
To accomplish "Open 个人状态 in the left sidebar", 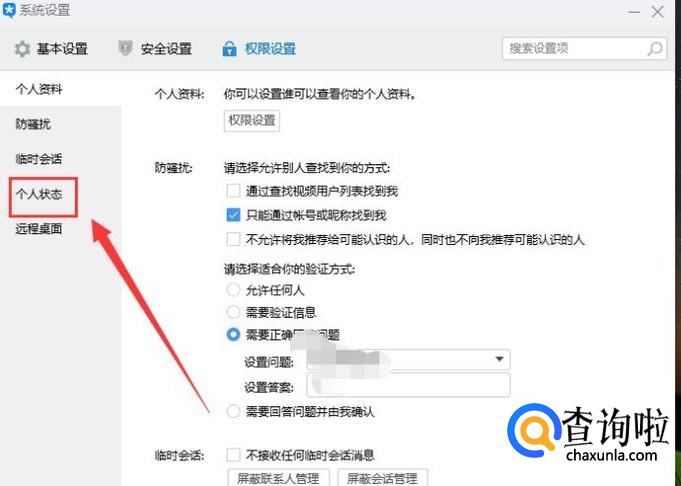I will 39,194.
